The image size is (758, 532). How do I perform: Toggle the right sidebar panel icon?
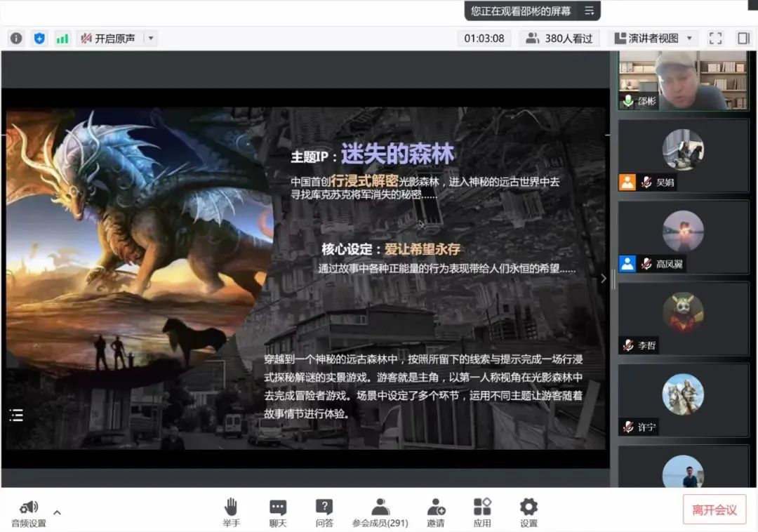(743, 39)
